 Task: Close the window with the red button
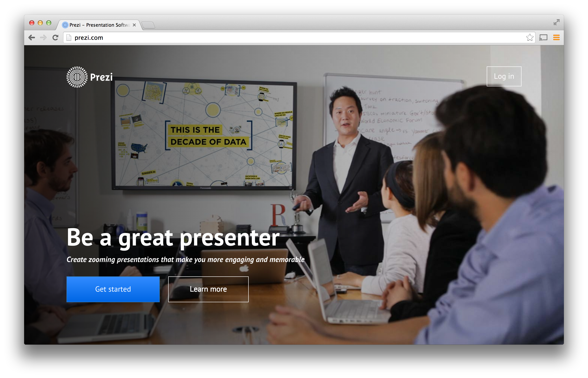pyautogui.click(x=32, y=23)
